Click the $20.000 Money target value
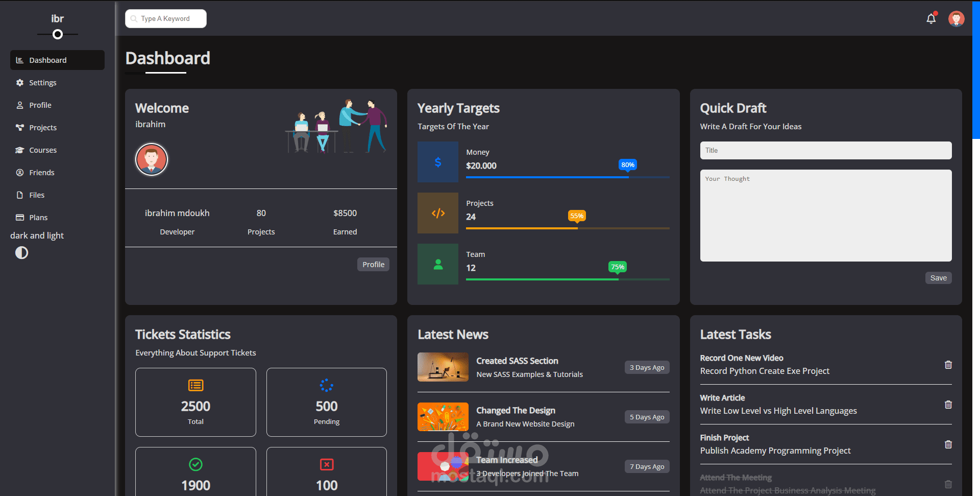The height and width of the screenshot is (496, 980). point(481,166)
